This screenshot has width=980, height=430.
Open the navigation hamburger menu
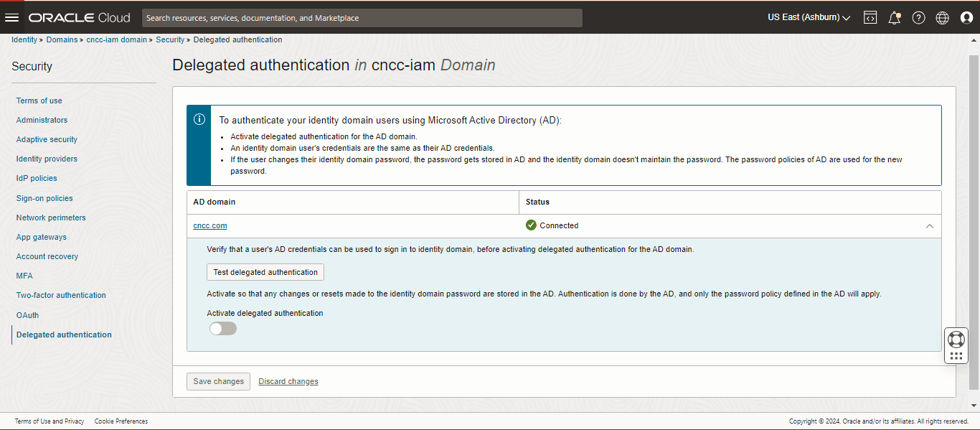11,17
